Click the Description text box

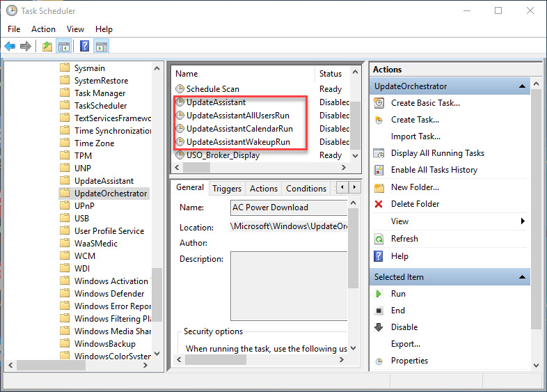click(x=289, y=286)
